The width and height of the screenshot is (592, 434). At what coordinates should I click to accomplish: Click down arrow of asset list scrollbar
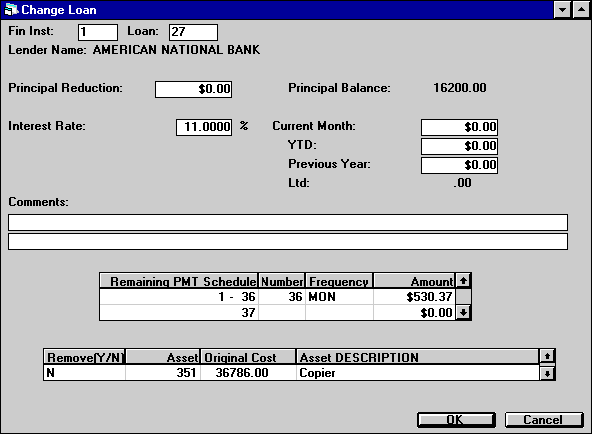547,373
